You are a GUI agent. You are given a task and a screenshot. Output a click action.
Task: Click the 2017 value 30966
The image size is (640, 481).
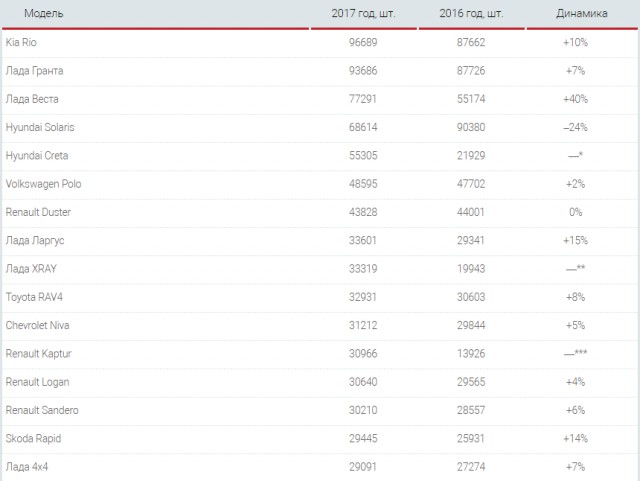click(363, 354)
